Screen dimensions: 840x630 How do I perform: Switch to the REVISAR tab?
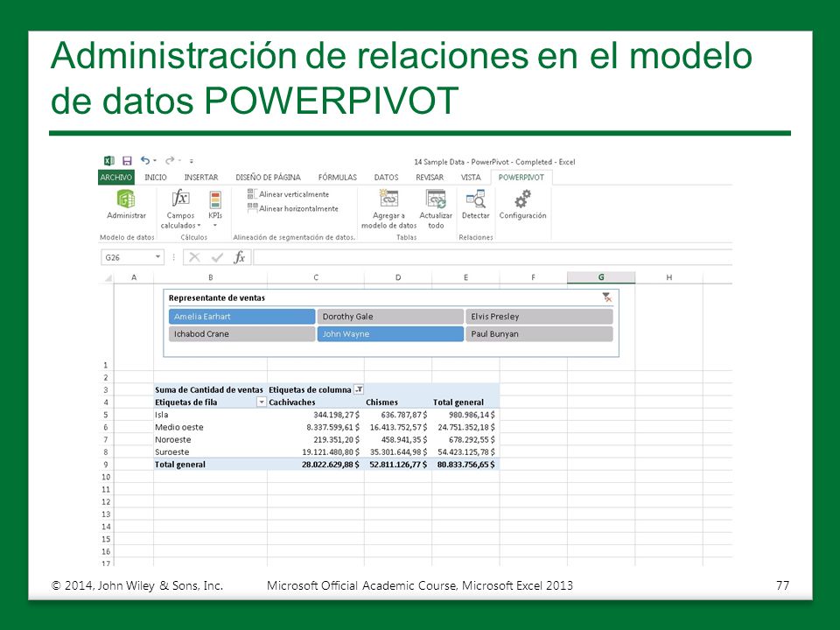tap(430, 178)
